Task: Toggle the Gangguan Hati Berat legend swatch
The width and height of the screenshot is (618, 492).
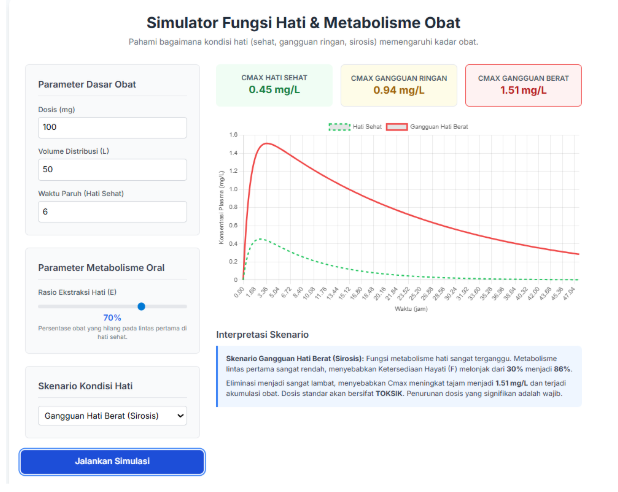Action: click(x=396, y=127)
